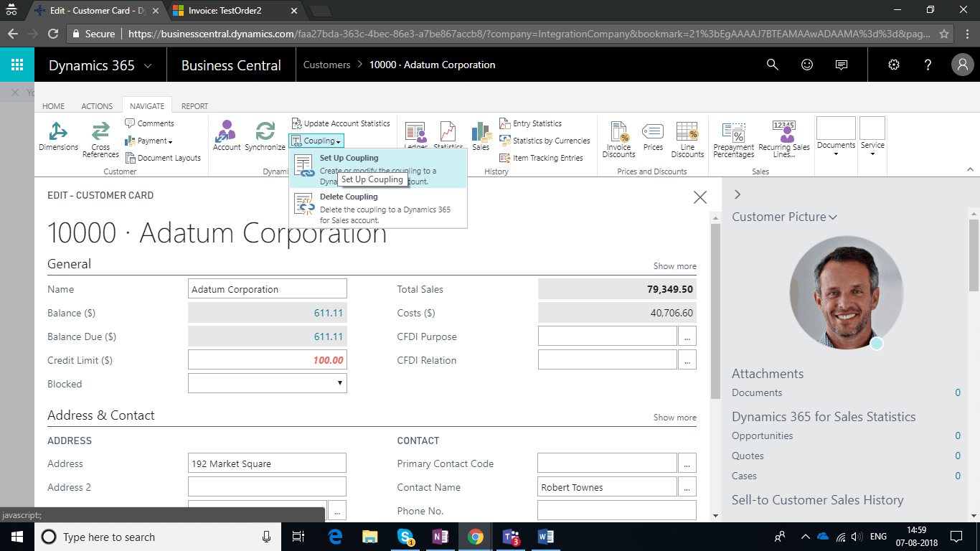The height and width of the screenshot is (551, 980).
Task: Collapse the FactBox pane chevron
Action: point(738,194)
